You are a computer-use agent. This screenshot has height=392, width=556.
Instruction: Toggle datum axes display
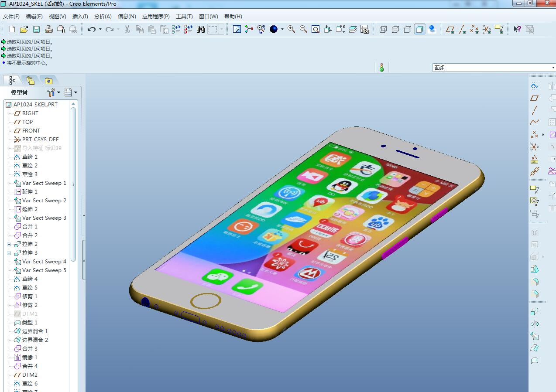point(463,29)
